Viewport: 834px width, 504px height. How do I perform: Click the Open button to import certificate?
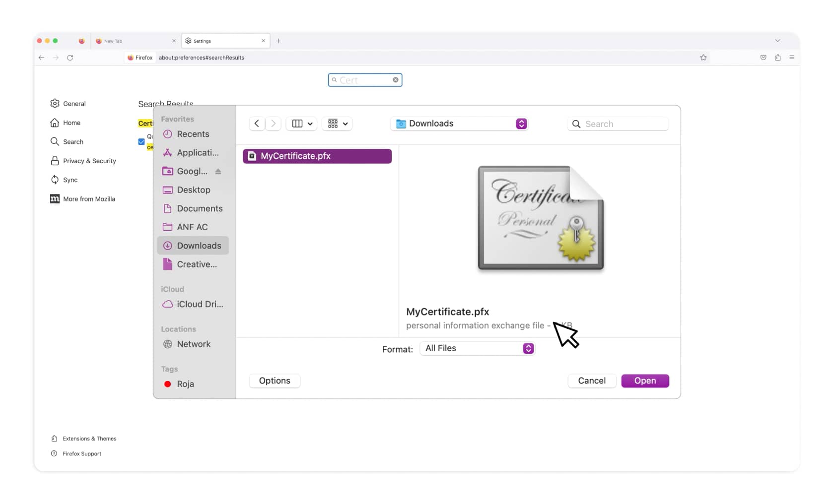pos(645,380)
